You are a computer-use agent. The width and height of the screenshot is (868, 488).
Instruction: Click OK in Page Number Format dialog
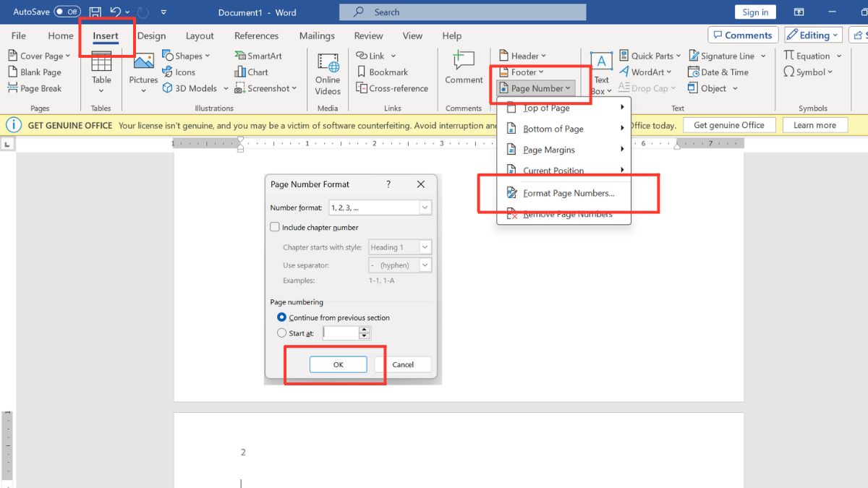(x=338, y=364)
